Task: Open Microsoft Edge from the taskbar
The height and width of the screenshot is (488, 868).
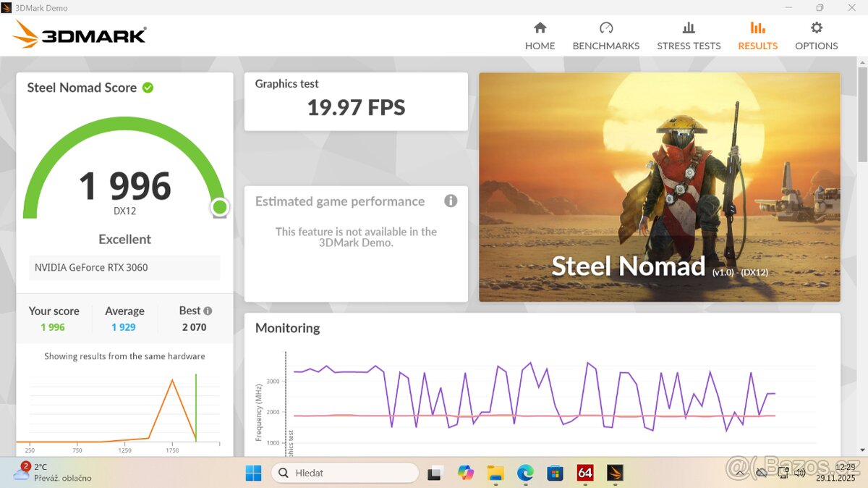Action: tap(525, 473)
